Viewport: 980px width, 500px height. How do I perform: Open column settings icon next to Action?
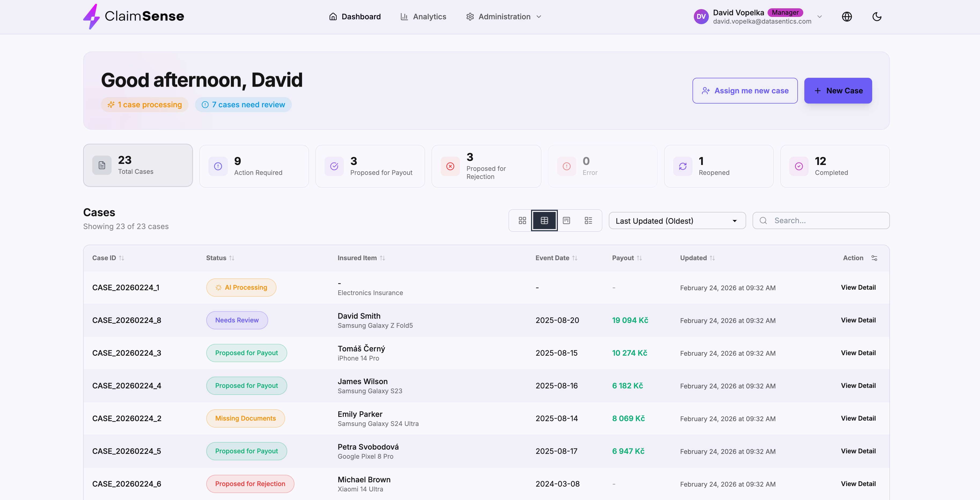(x=874, y=258)
